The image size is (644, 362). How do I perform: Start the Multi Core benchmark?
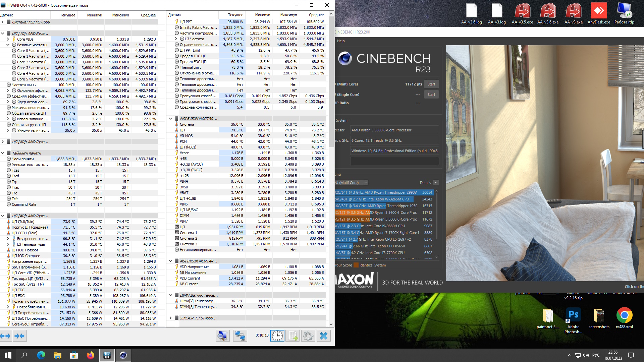431,84
